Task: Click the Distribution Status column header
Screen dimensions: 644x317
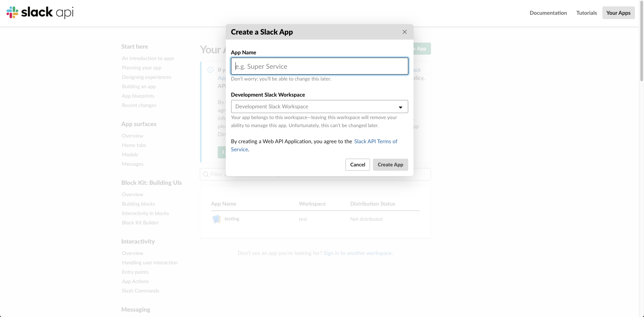Action: tap(373, 204)
